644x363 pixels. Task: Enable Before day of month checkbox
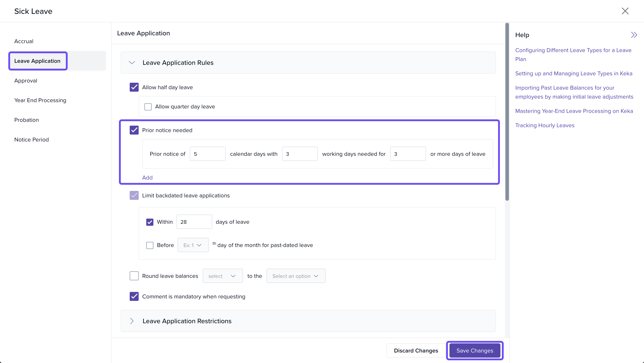coord(150,245)
